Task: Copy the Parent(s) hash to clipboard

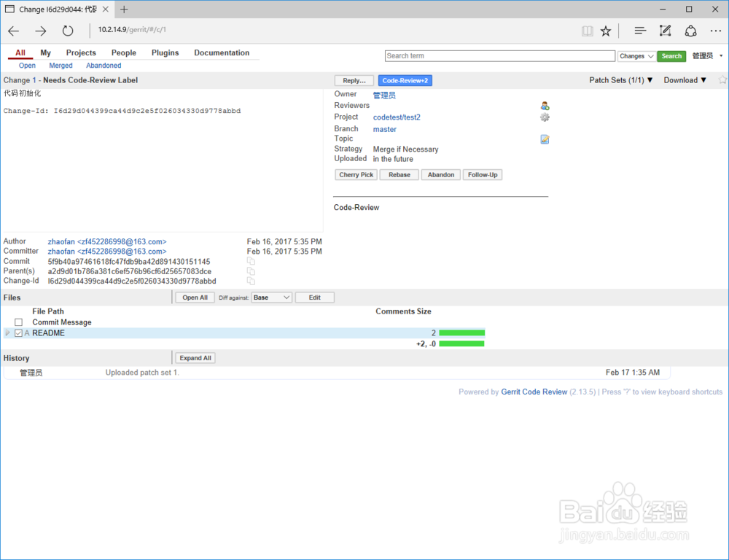Action: 251,271
